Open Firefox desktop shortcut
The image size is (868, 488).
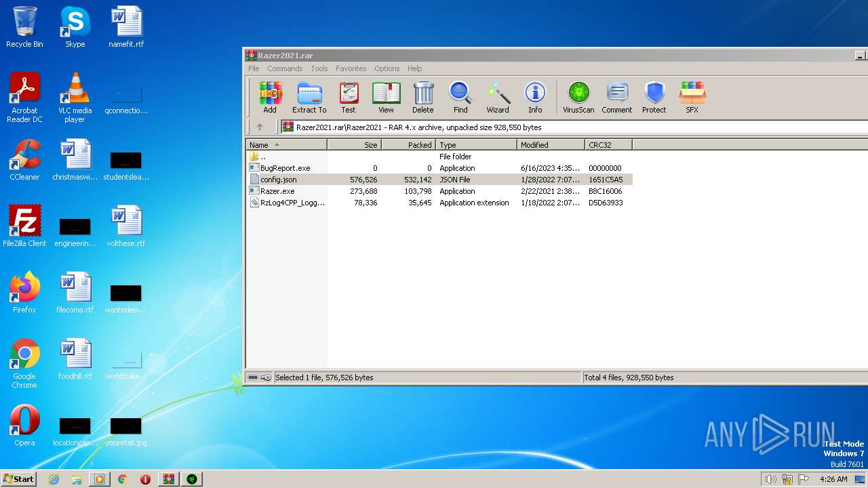pyautogui.click(x=24, y=293)
